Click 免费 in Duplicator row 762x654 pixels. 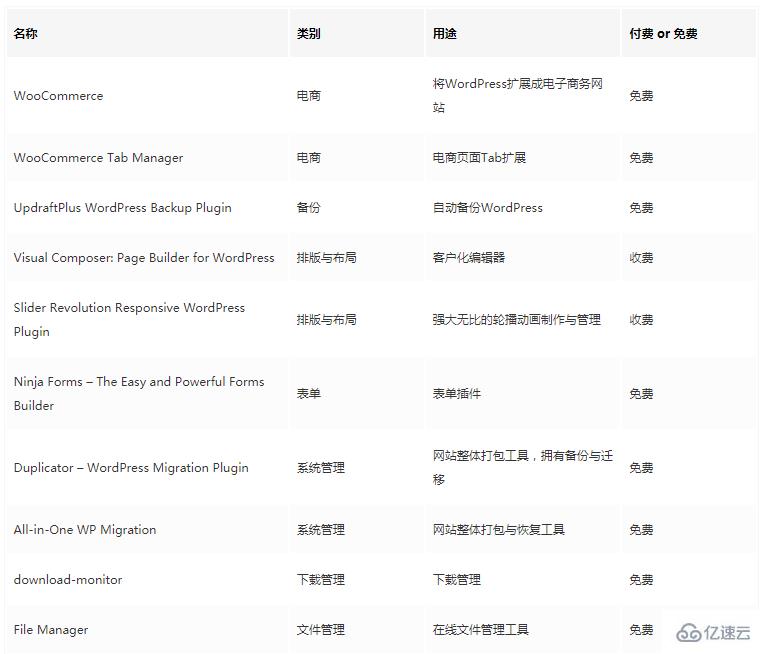click(641, 468)
